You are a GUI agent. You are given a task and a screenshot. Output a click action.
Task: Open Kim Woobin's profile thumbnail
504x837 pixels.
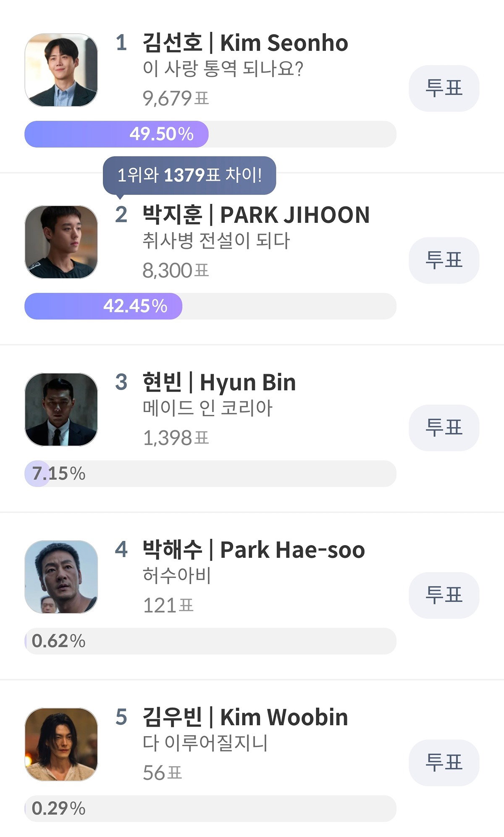[x=61, y=744]
